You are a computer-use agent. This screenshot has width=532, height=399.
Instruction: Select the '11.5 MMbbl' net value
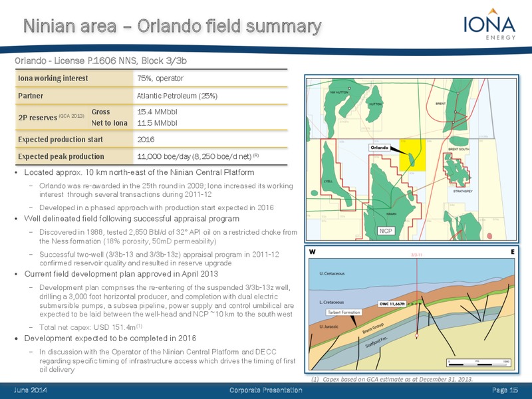(157, 123)
